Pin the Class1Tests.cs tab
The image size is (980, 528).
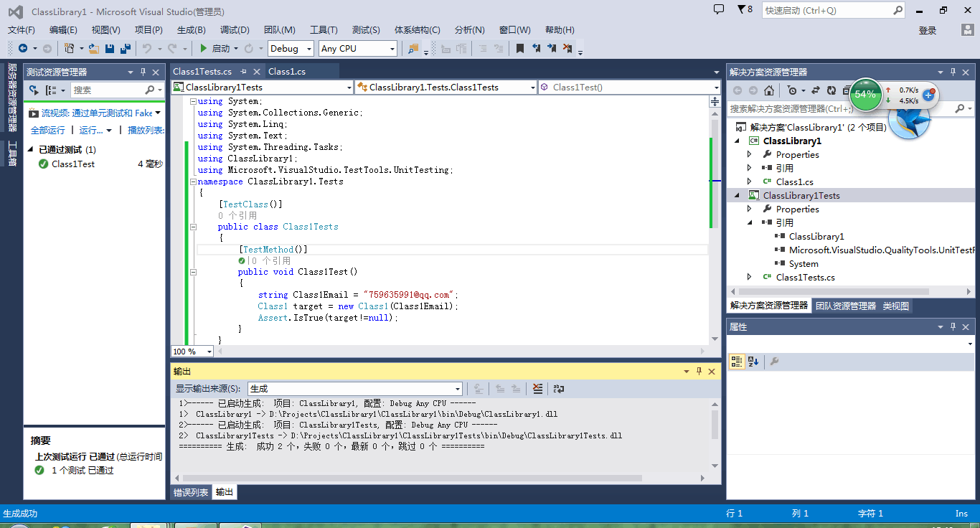pos(243,72)
